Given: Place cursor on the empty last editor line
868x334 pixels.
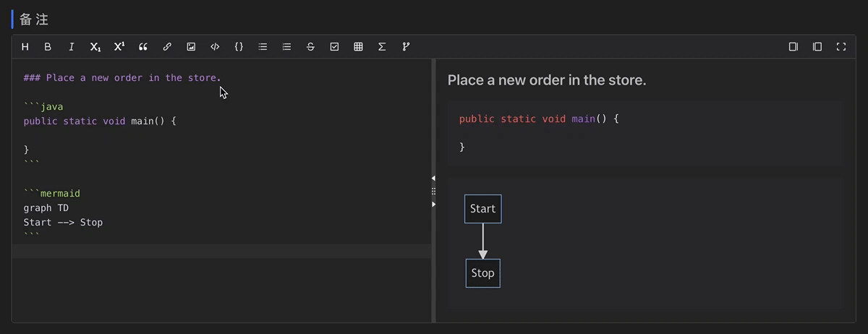Looking at the screenshot, I should tap(221, 251).
